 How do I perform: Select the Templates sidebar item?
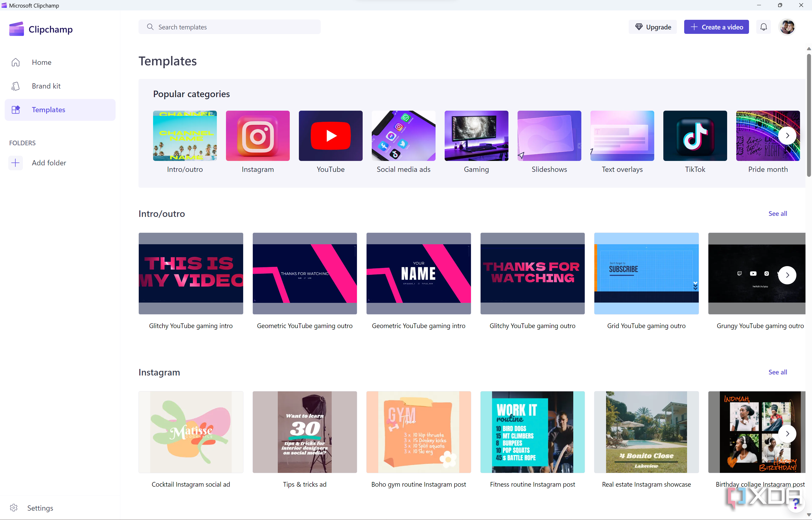point(60,110)
